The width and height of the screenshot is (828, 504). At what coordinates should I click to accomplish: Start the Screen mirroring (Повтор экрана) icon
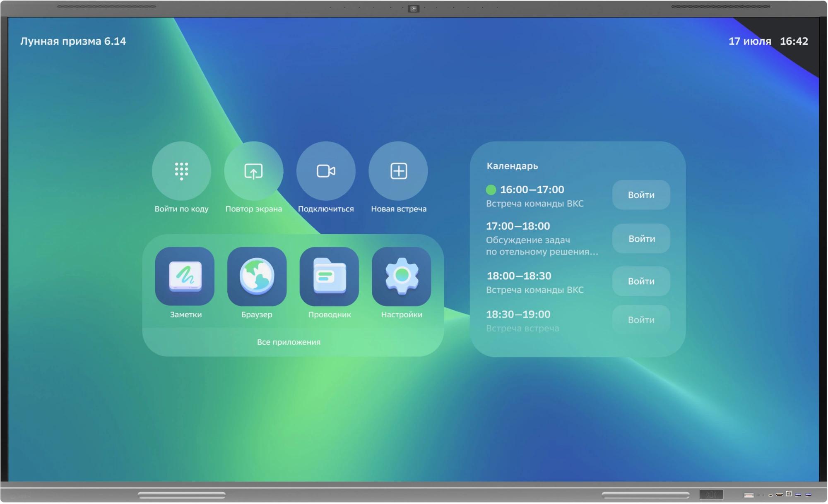tap(253, 171)
